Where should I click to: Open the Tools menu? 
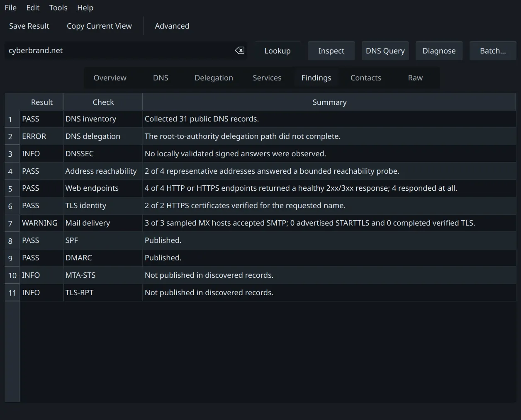point(58,8)
